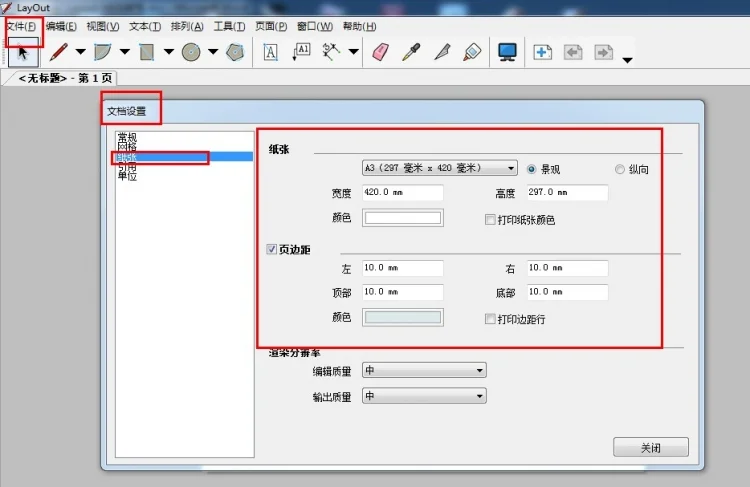The height and width of the screenshot is (487, 750).
Task: Select the Rectangle shape tool
Action: (146, 52)
